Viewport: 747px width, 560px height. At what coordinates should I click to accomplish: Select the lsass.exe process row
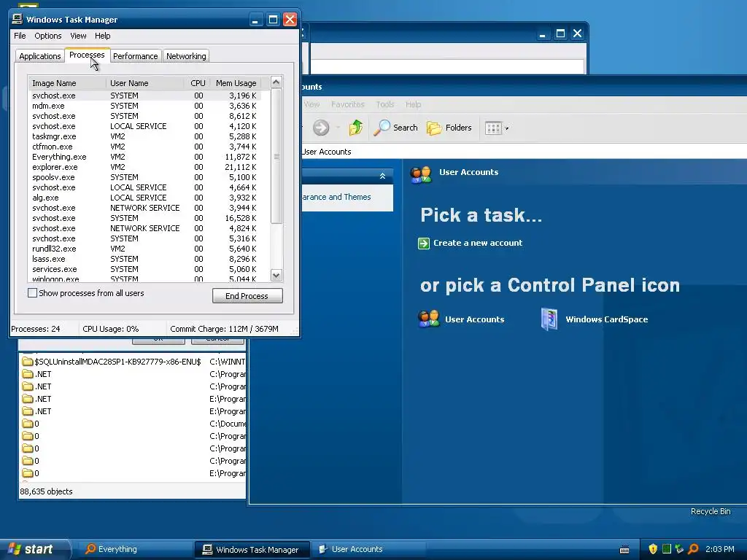coord(144,259)
